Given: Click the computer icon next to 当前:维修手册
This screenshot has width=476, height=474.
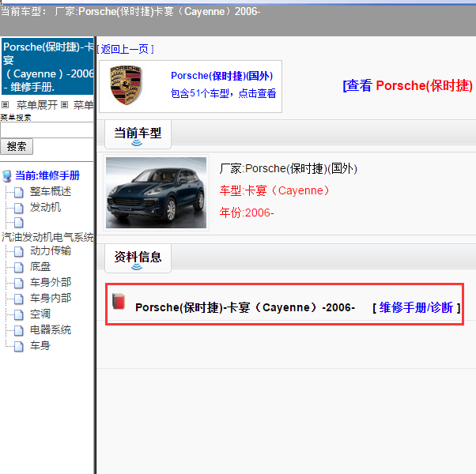Looking at the screenshot, I should click(x=6, y=176).
